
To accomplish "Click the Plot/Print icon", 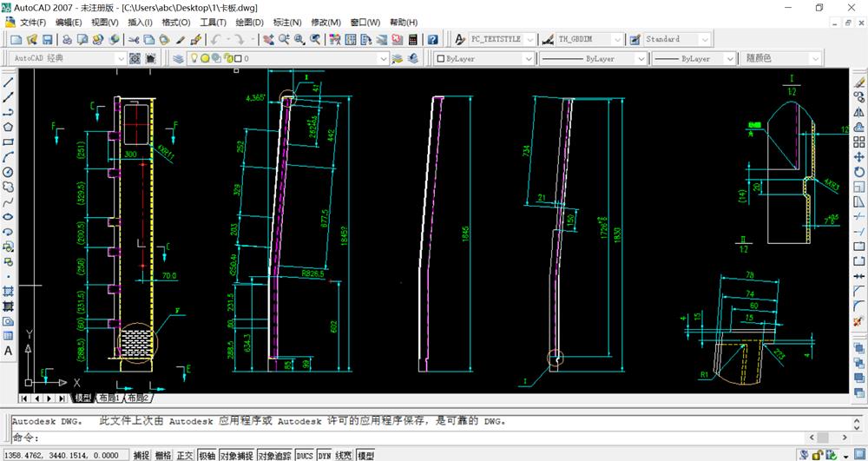I will [x=65, y=40].
